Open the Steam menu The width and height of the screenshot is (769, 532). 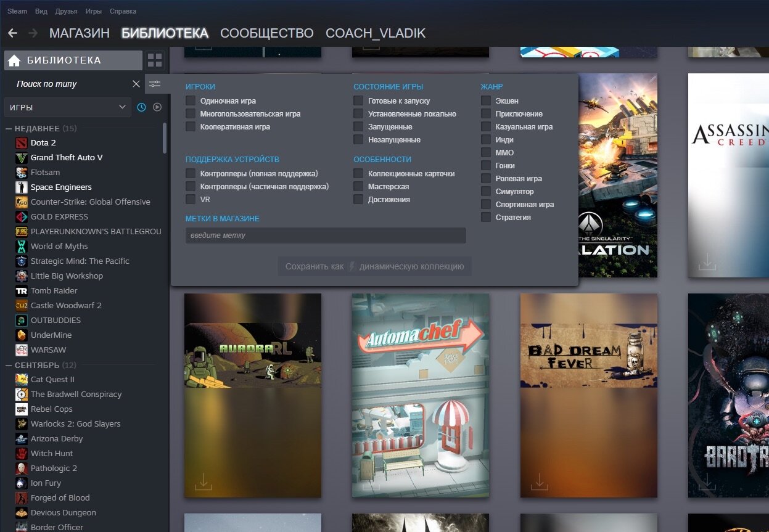[x=17, y=11]
